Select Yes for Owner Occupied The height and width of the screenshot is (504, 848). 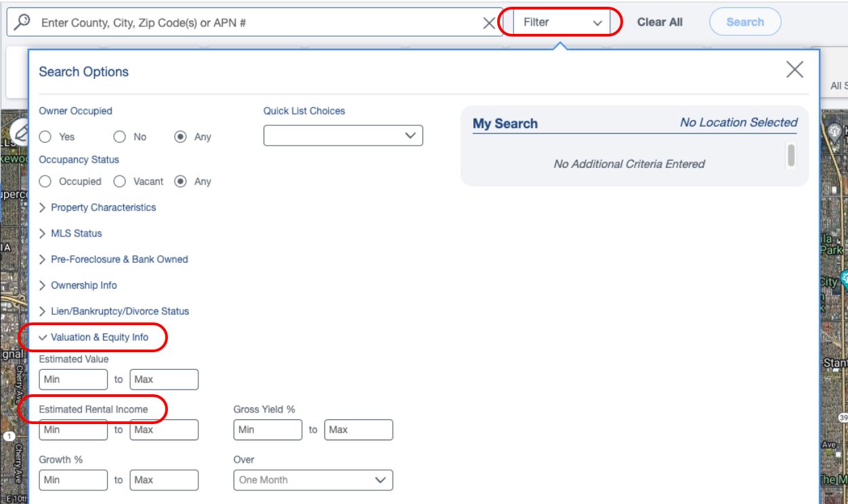coord(45,137)
